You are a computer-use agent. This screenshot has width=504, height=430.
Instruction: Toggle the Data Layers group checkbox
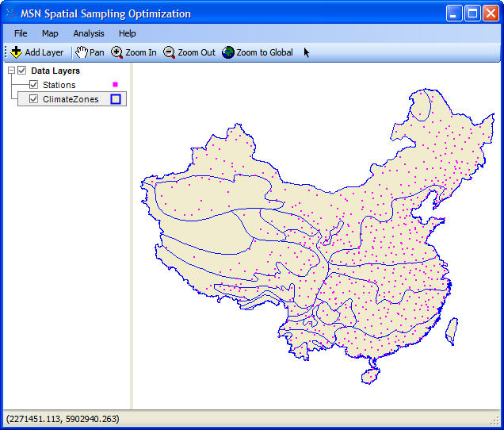tap(21, 70)
